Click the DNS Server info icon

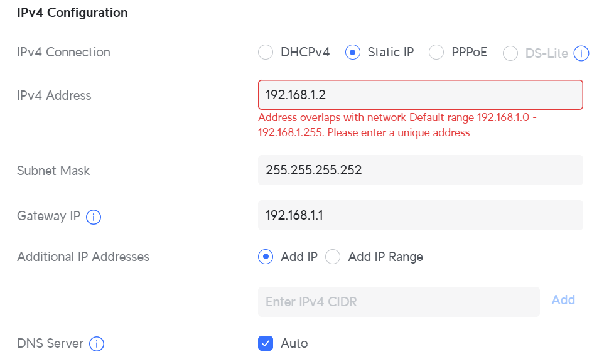point(97,344)
